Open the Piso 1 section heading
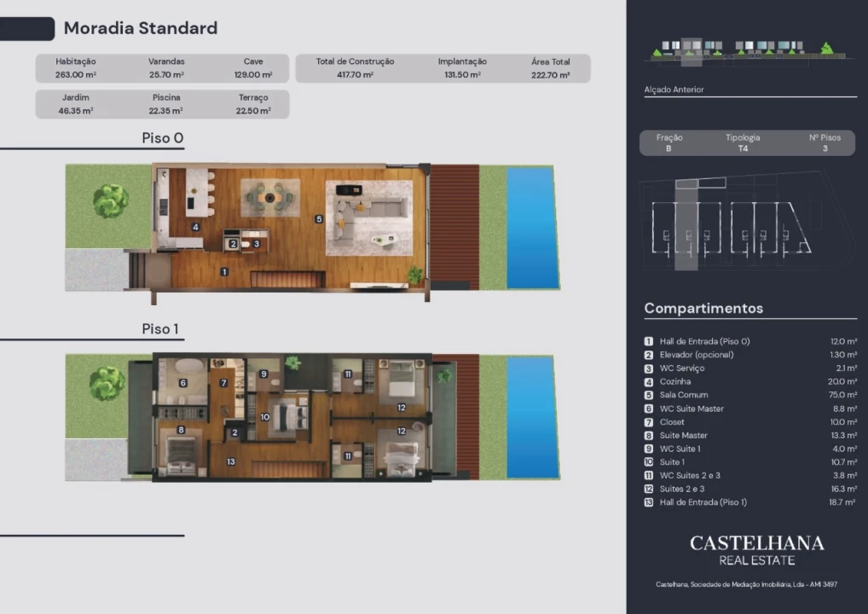The height and width of the screenshot is (614, 868). (x=160, y=329)
